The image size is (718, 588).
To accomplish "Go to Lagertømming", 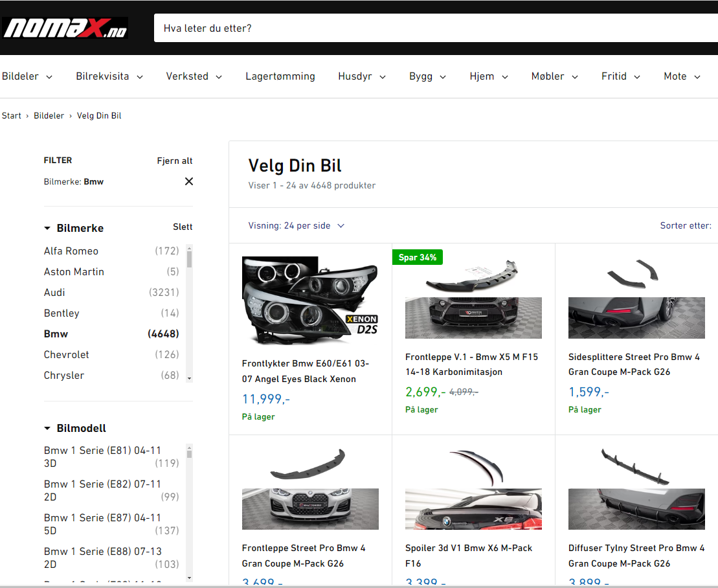I will pyautogui.click(x=280, y=76).
